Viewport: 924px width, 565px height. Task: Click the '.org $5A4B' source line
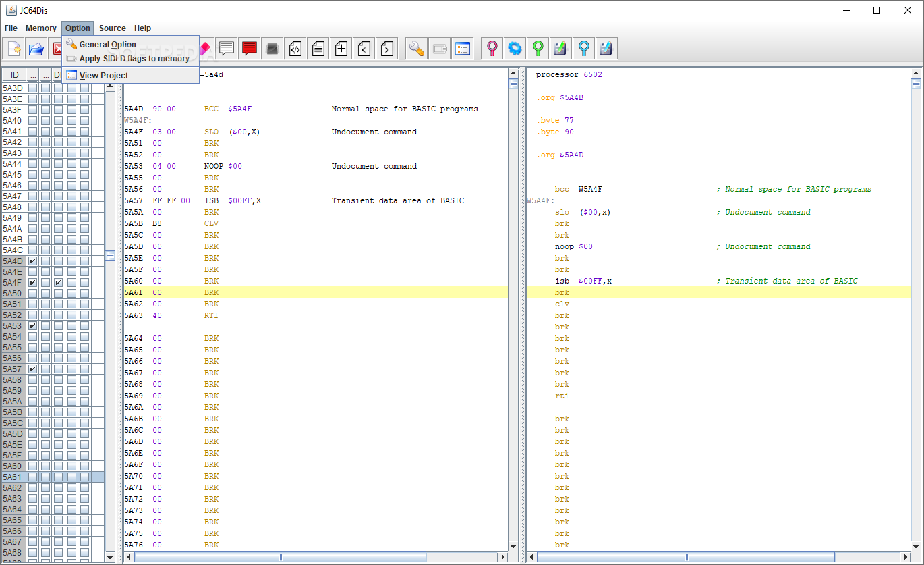point(560,97)
